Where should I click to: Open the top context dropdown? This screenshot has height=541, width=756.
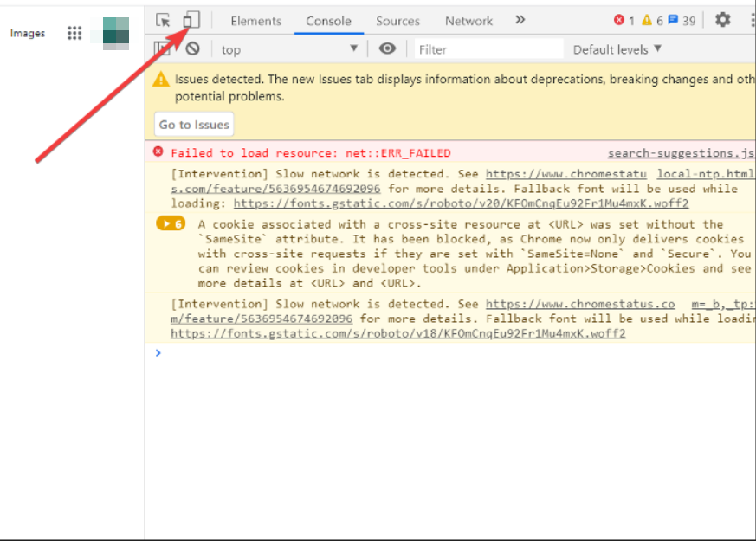[x=288, y=49]
